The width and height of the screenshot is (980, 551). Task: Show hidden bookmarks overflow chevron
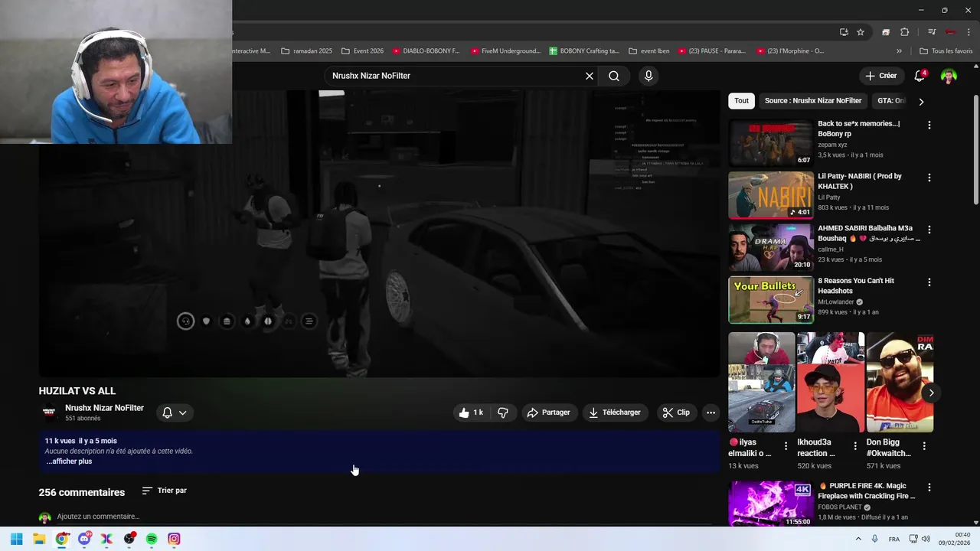(899, 51)
